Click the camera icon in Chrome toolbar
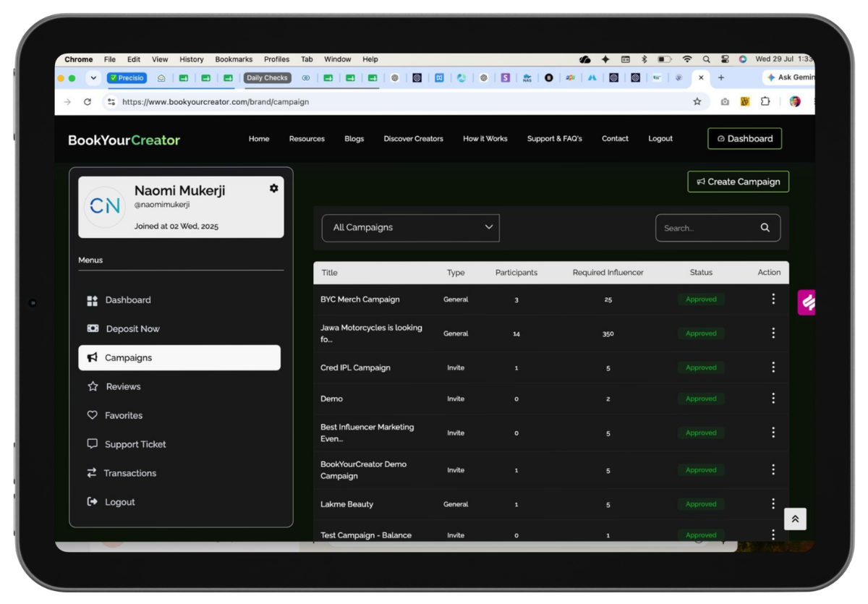The width and height of the screenshot is (868, 604). 725,102
